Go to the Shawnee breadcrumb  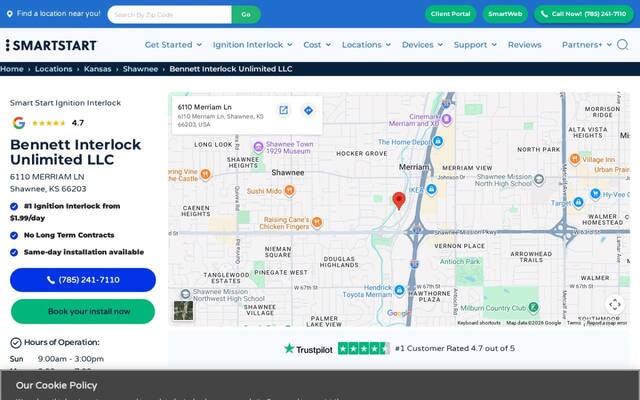(140, 69)
